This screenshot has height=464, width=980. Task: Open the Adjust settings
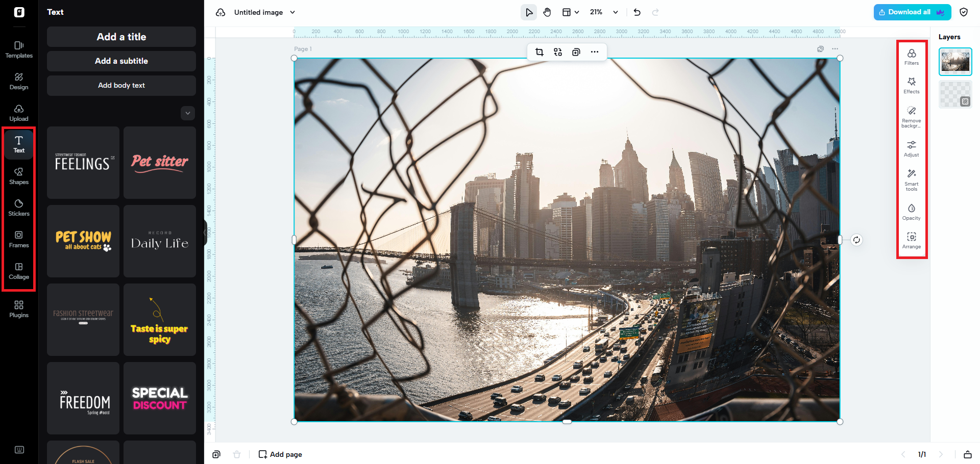point(911,148)
